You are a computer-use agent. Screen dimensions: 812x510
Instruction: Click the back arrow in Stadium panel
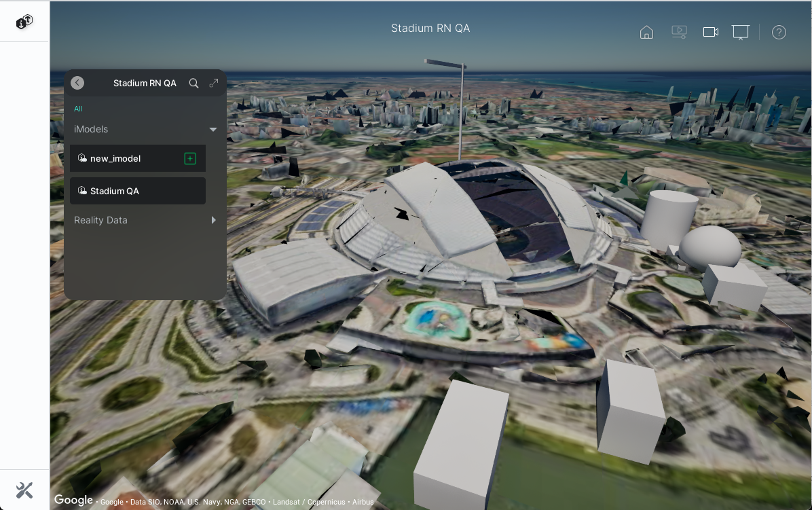click(x=77, y=83)
